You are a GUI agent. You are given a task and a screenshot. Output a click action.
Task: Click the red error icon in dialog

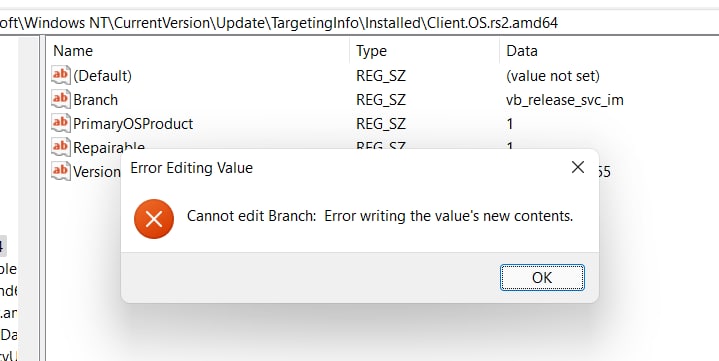coord(154,219)
